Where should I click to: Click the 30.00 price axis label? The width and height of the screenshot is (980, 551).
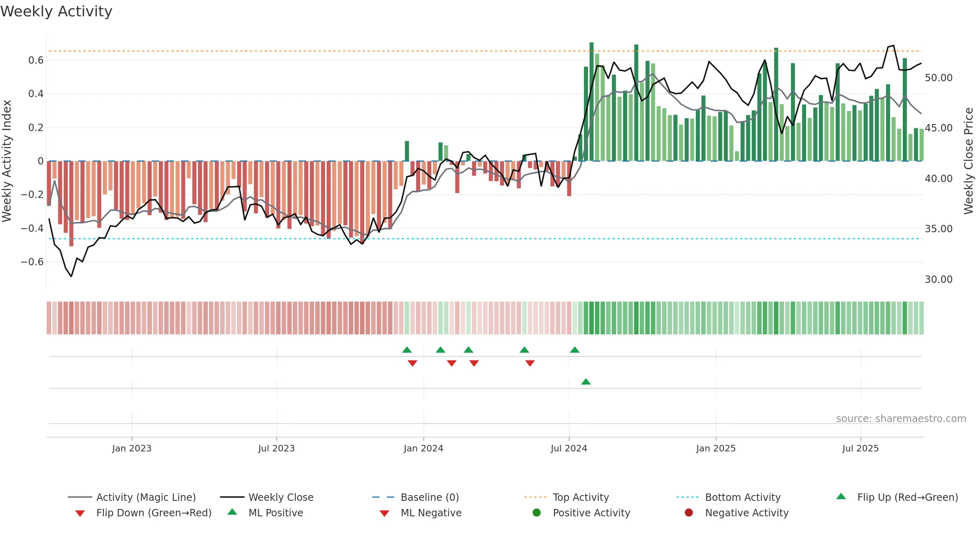click(x=938, y=279)
